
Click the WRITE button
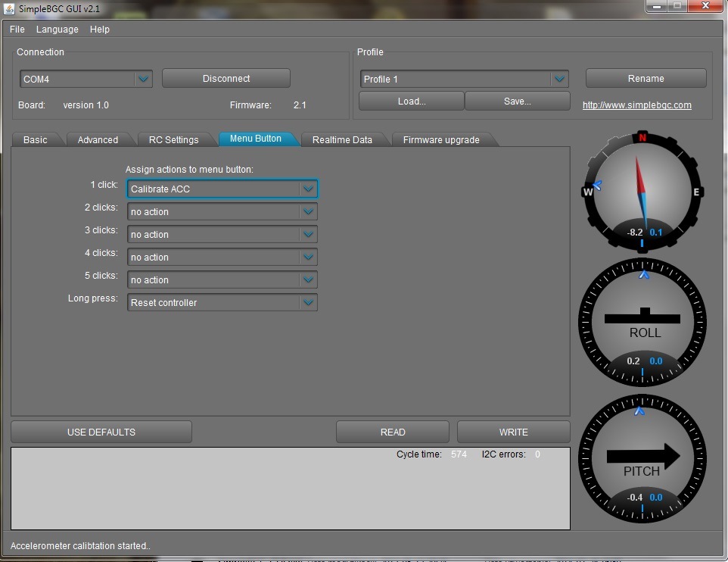[513, 432]
